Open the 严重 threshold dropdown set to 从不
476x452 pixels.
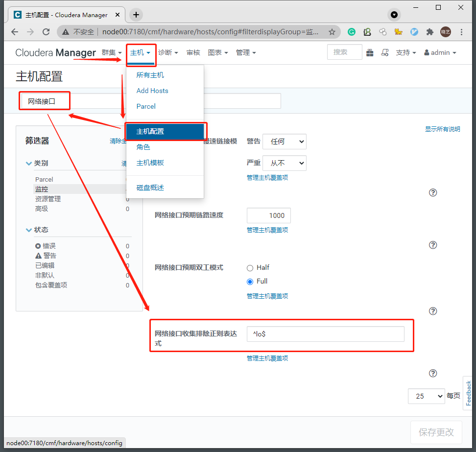coord(285,163)
